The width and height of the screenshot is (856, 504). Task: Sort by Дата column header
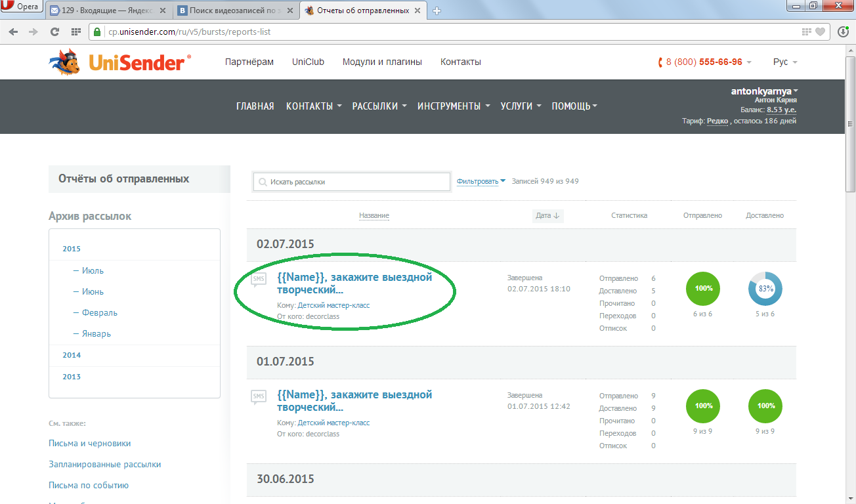(x=548, y=215)
